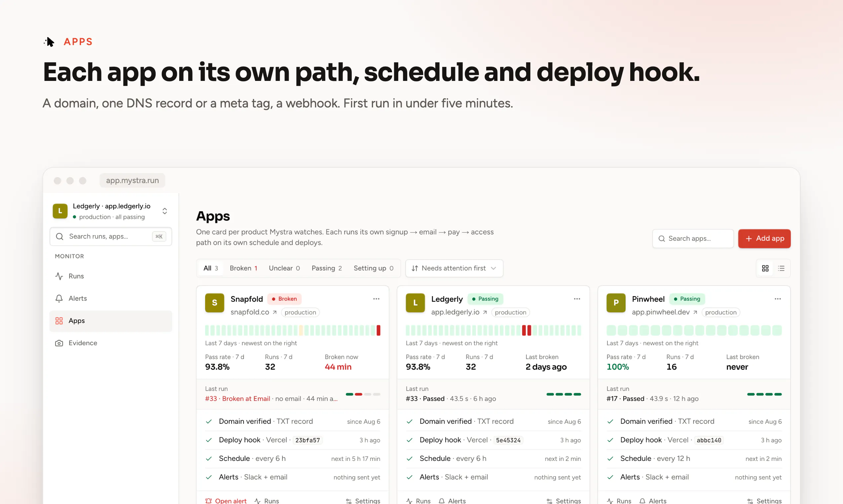Open the app.ledgerly.io external link
Viewport: 843px width, 504px height.
[459, 312]
